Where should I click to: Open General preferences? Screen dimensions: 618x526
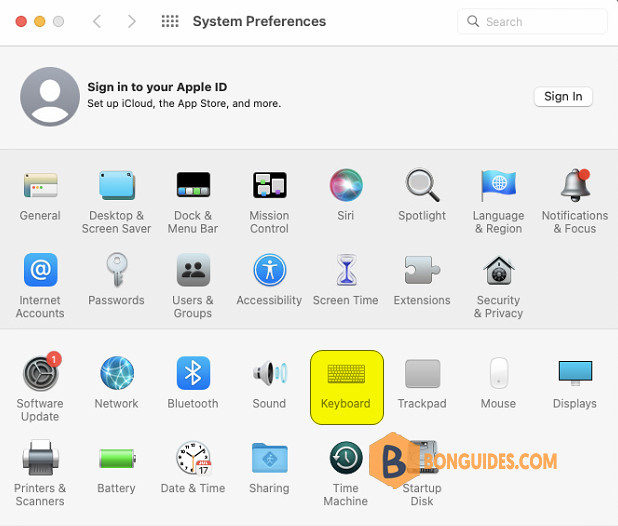[40, 196]
